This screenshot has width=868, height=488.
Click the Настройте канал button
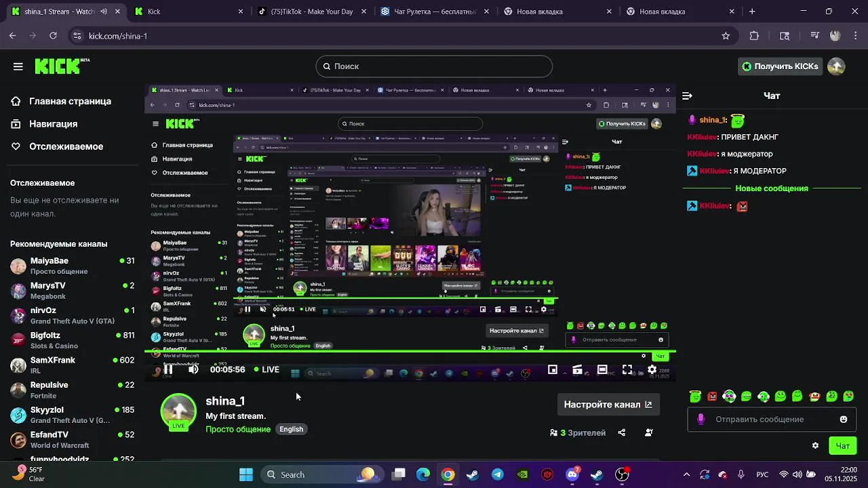coord(608,405)
